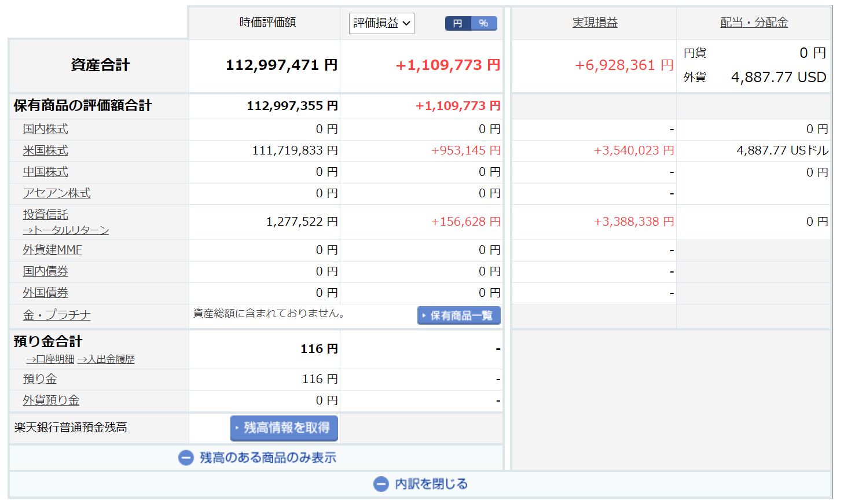Open →入出金履歴 deposit history link
This screenshot has height=504, width=844.
click(106, 359)
